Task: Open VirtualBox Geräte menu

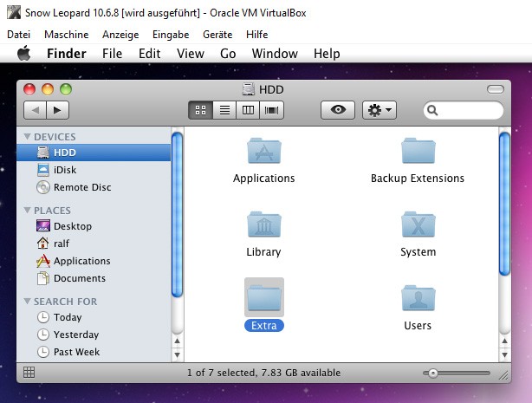Action: [x=217, y=35]
